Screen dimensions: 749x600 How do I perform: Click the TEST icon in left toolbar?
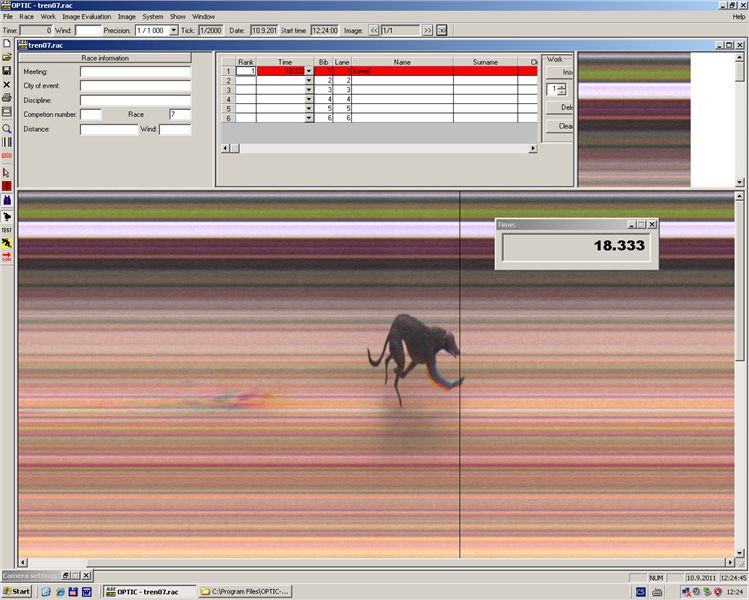7,230
